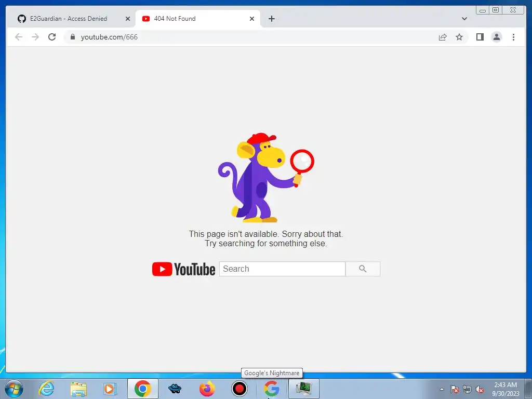Screen dimensions: 532x399
Task: Reload the youtube.com/666 page
Action: [x=52, y=37]
